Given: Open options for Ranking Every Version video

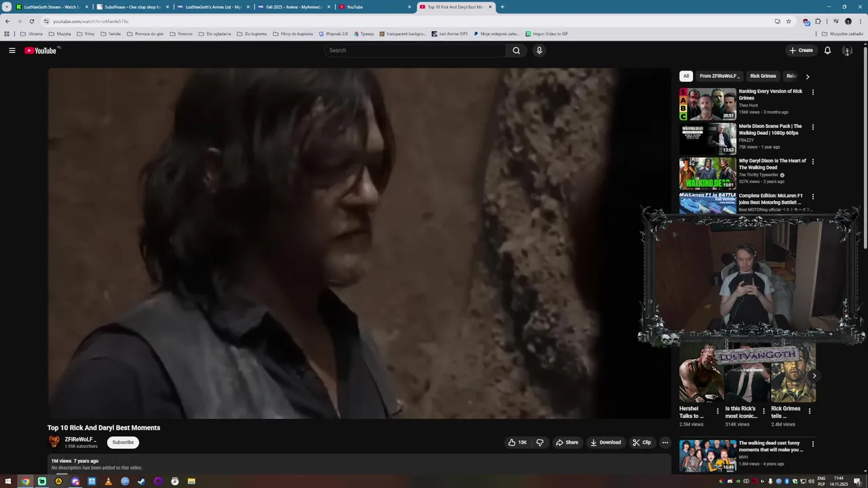Looking at the screenshot, I should pos(813,92).
